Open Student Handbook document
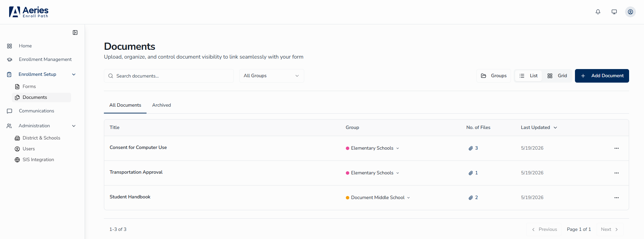The height and width of the screenshot is (239, 644). tap(130, 197)
